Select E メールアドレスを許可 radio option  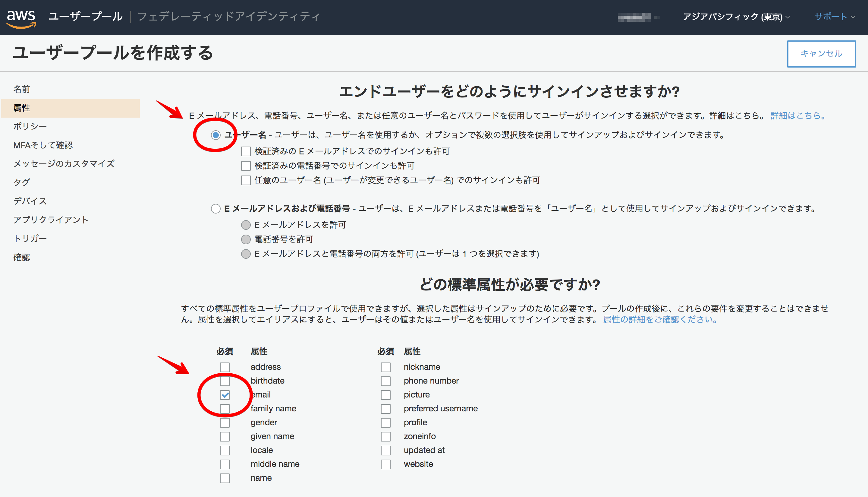point(246,225)
